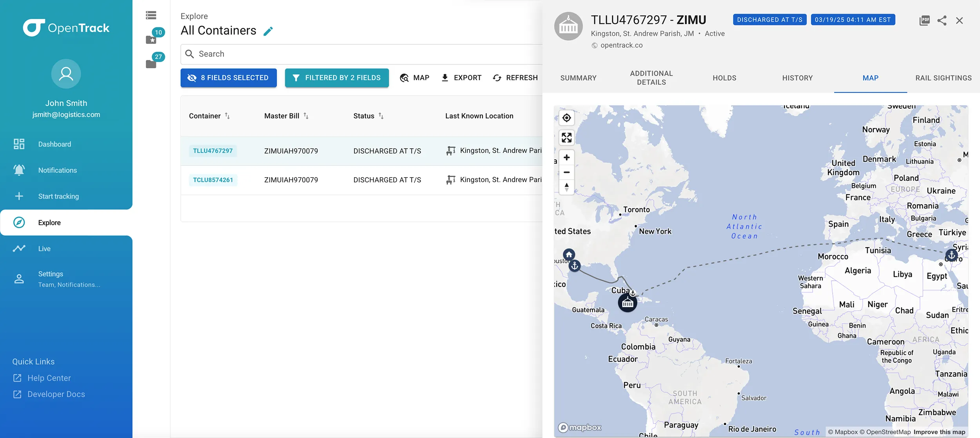Click Improve this map link

(939, 432)
